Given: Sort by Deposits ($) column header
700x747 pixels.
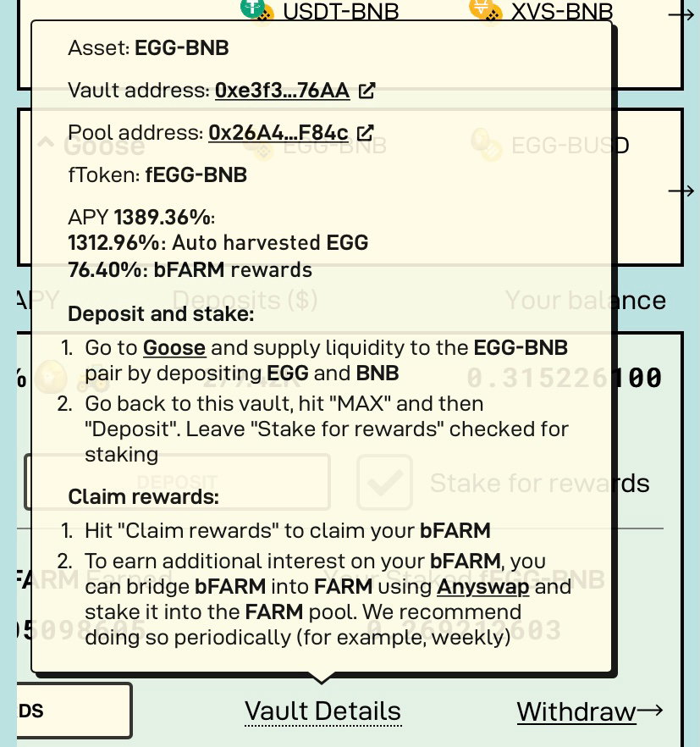Looking at the screenshot, I should point(245,300).
